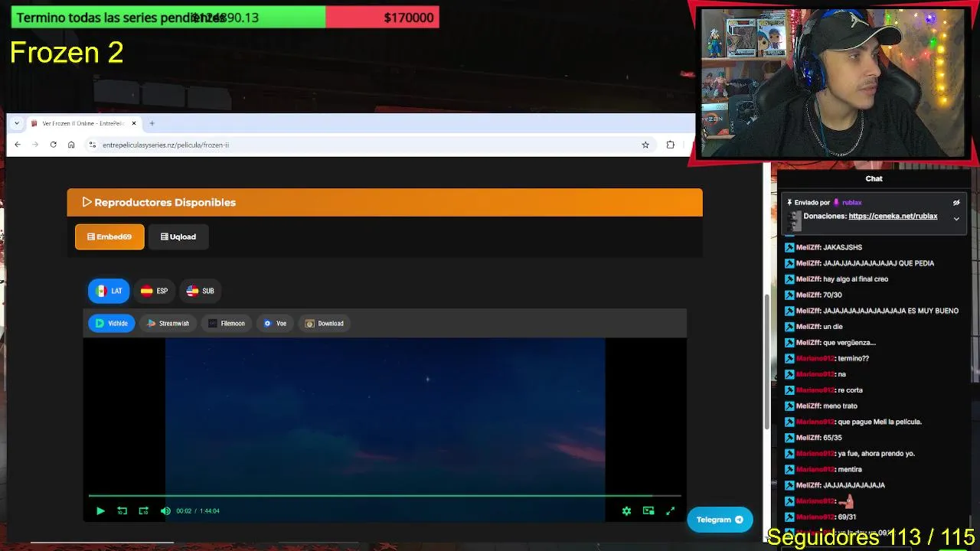Expand the pinned message chevron
Screen dimensions: 980x551
point(956,219)
